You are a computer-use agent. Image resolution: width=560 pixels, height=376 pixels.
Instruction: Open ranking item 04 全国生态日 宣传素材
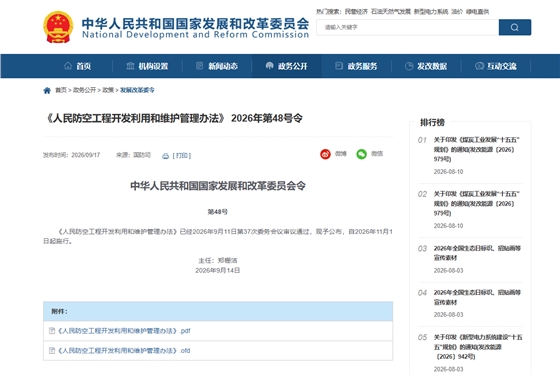477,297
